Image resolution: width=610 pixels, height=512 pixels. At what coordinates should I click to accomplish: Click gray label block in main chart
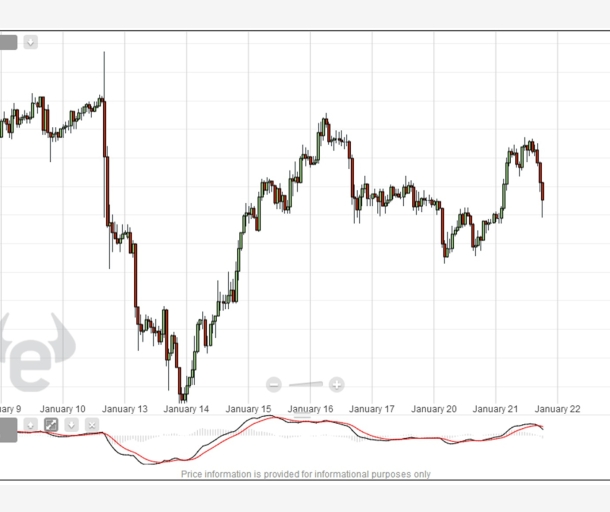8,42
